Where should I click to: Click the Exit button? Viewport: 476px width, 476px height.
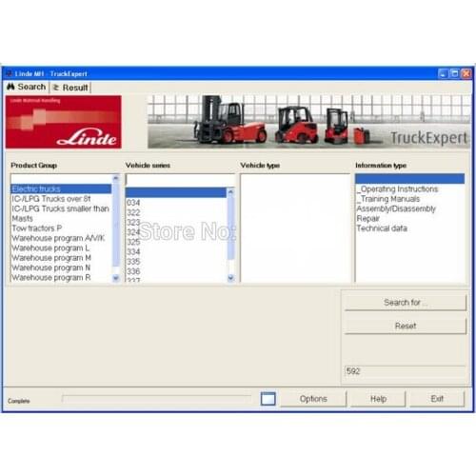tap(437, 399)
